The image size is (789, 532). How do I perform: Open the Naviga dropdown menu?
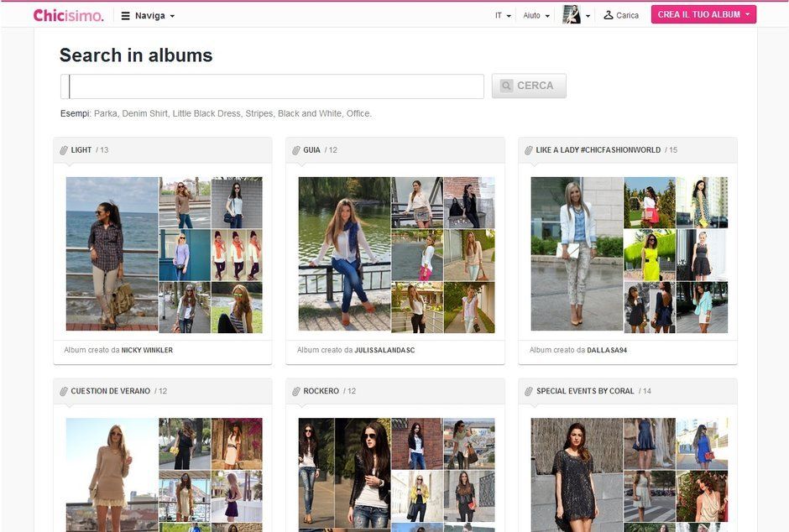tap(149, 16)
